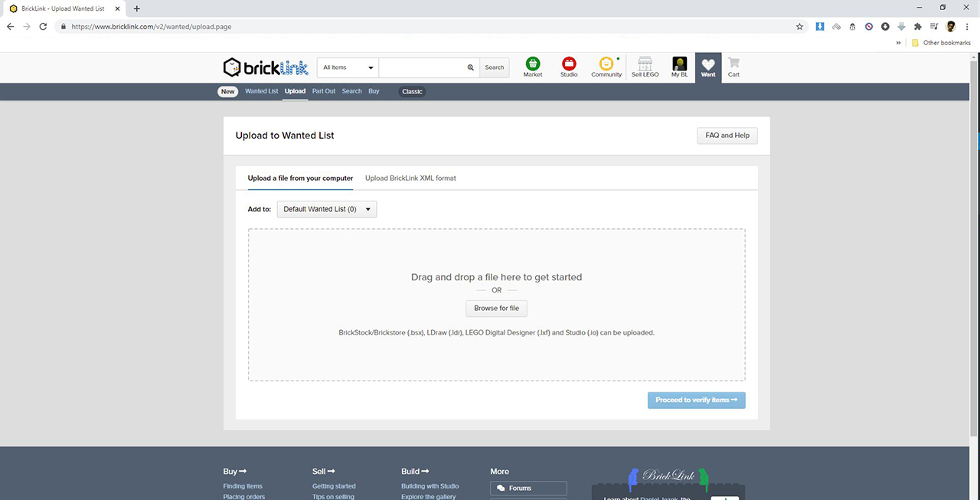Open the Other bookmarks folder
This screenshot has width=980, height=500.
(941, 43)
